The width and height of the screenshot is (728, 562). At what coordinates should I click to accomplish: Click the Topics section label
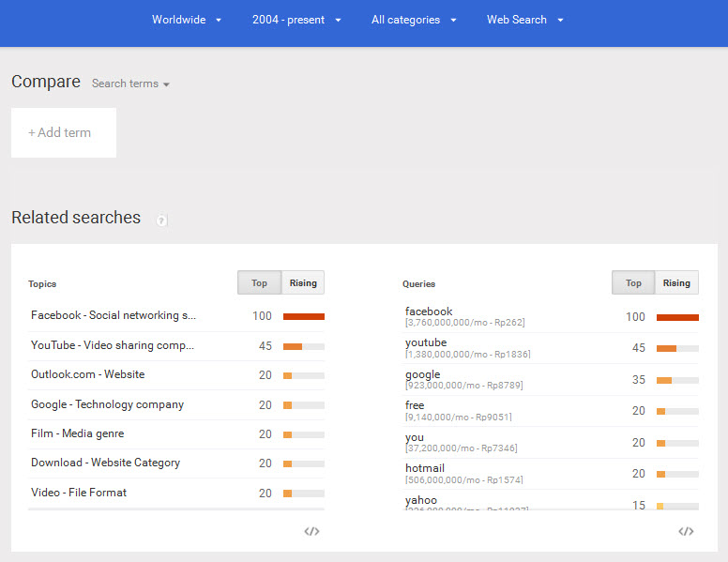coord(42,283)
